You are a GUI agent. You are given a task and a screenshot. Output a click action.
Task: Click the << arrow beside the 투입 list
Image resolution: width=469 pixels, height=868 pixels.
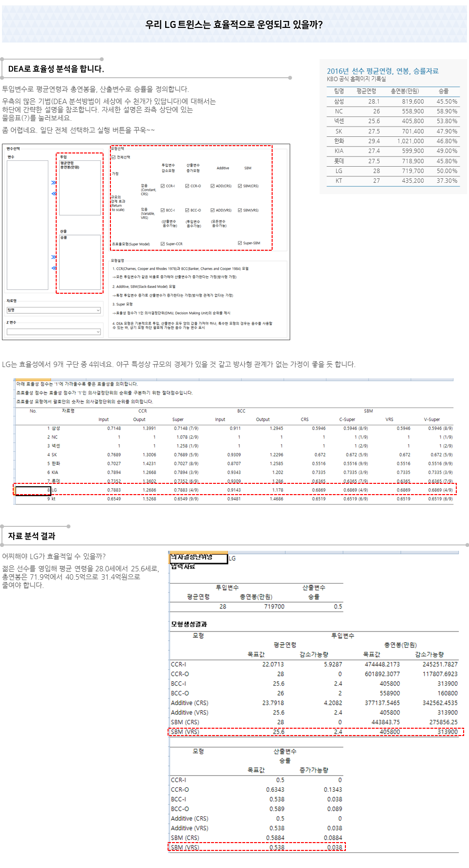(54, 194)
